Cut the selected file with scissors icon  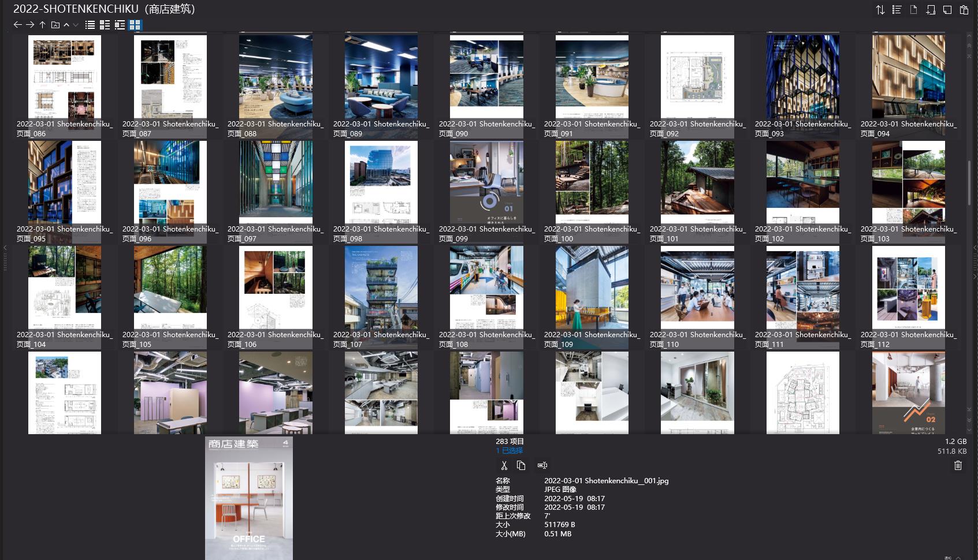tap(504, 465)
